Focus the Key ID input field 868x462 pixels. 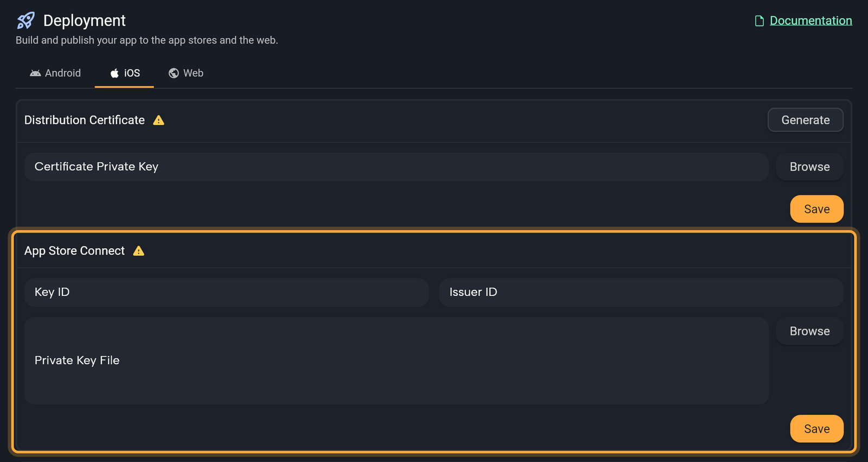226,292
